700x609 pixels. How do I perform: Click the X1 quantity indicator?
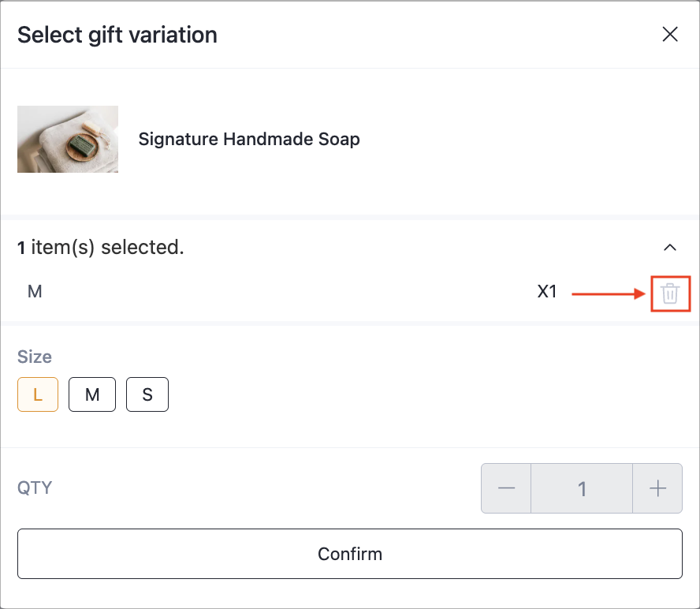(x=547, y=292)
